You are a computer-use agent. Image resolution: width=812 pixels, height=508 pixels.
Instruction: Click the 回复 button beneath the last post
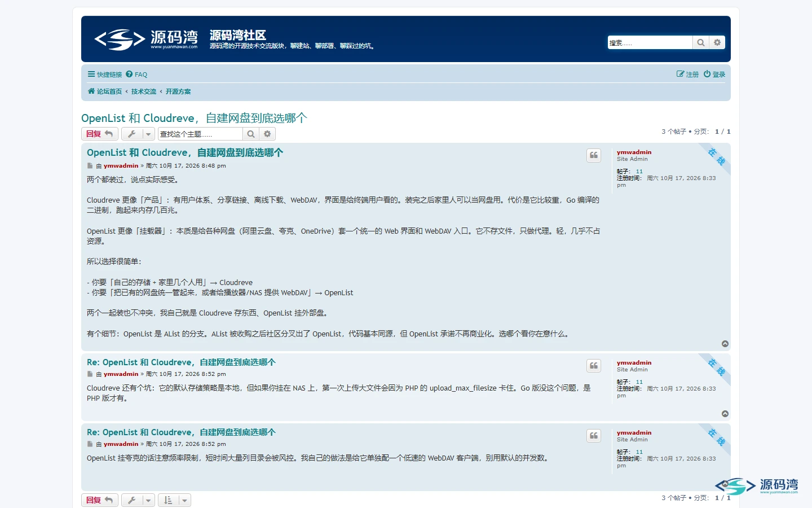(100, 500)
